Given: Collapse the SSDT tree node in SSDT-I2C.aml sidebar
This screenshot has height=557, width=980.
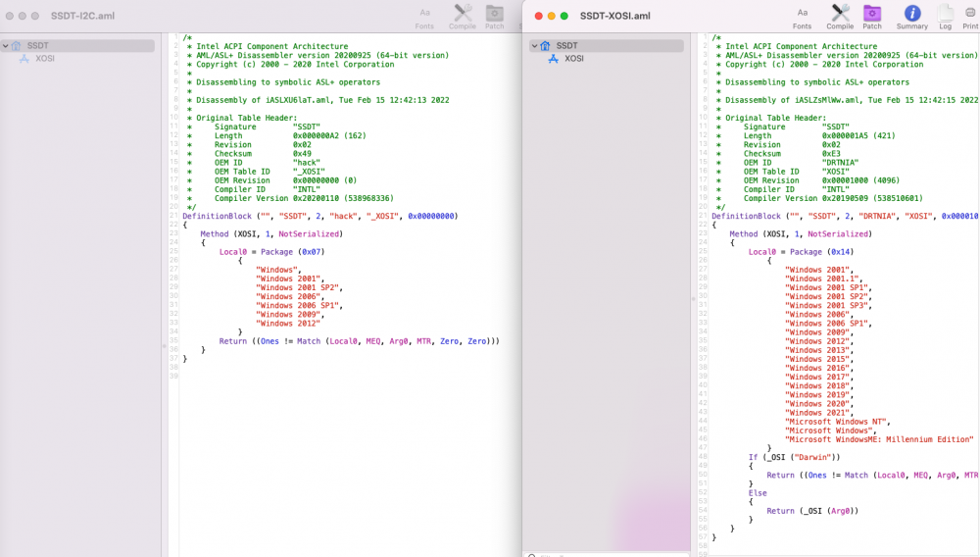Looking at the screenshot, I should point(6,46).
